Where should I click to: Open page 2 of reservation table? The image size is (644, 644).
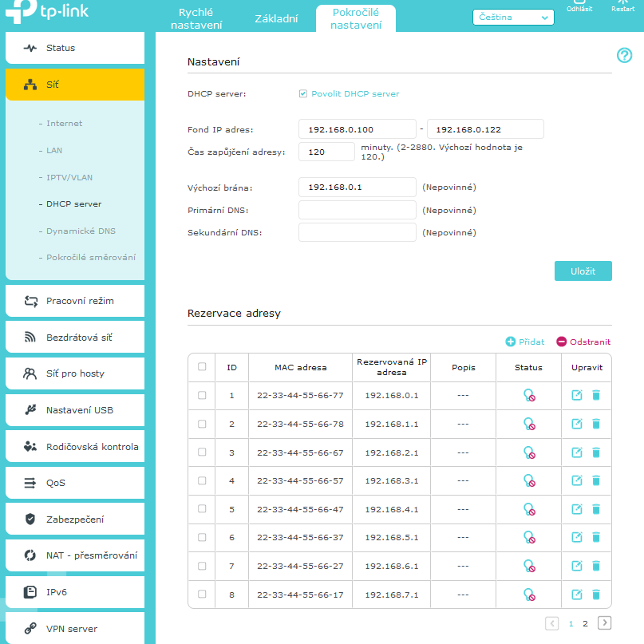click(x=585, y=623)
